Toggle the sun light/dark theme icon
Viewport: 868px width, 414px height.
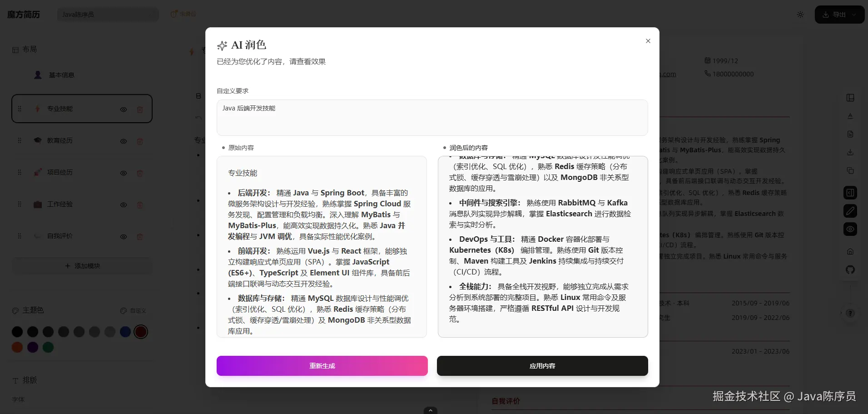point(800,15)
